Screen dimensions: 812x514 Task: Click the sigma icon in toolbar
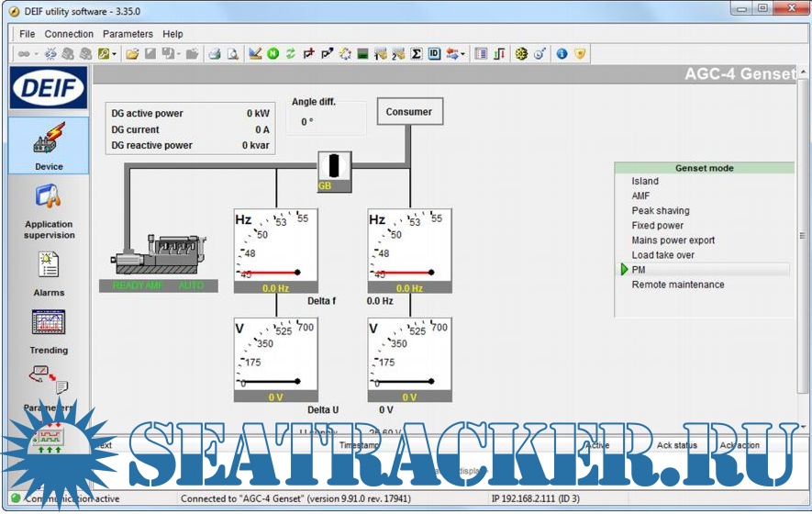416,54
